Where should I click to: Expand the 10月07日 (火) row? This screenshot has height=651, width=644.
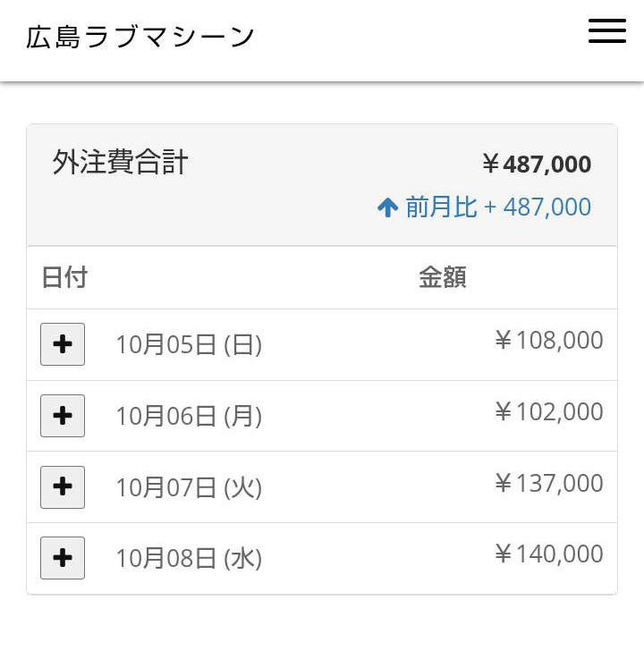tap(63, 487)
